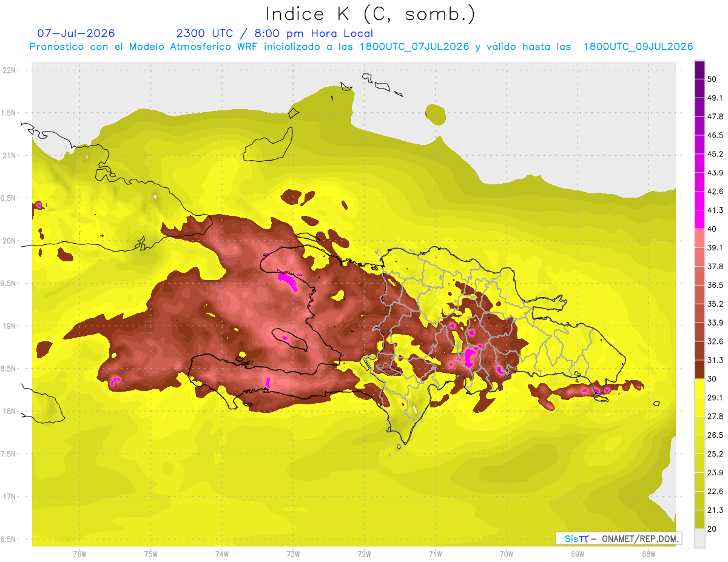Click the "ONAMET/REP.DOM." credit label
Viewport: 728px width, 562px height.
coord(640,538)
